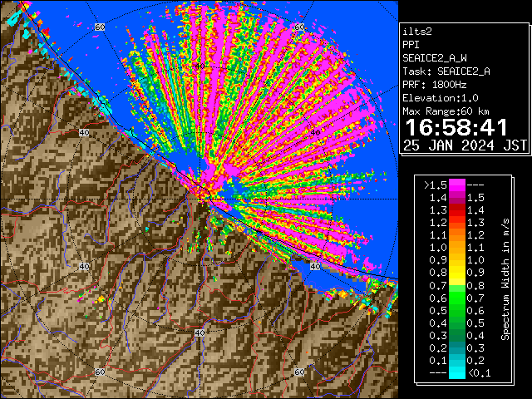Select the "Task: SEAICE2_A" line

click(x=446, y=71)
